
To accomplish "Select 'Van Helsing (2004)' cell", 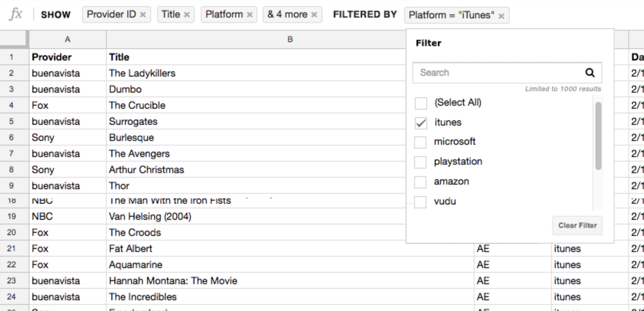I will (255, 216).
